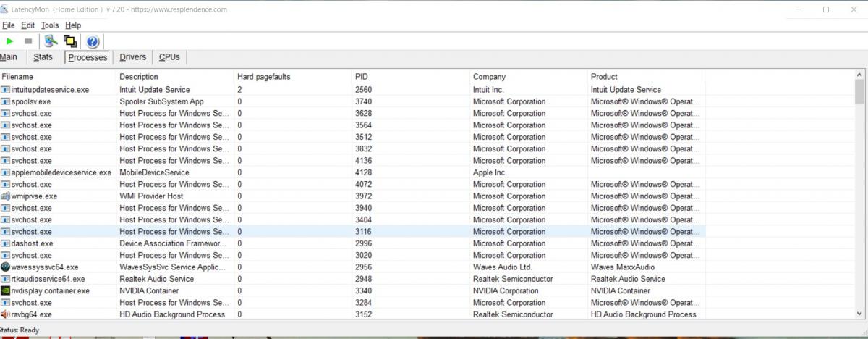Select the wmiprvse.exe filename
The height and width of the screenshot is (339, 868).
[x=34, y=196]
